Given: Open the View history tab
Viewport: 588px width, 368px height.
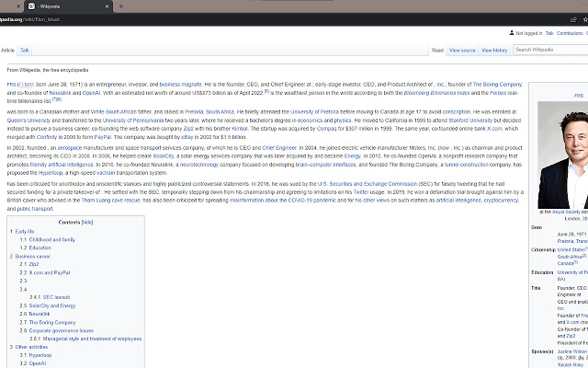Looking at the screenshot, I should pyautogui.click(x=493, y=50).
